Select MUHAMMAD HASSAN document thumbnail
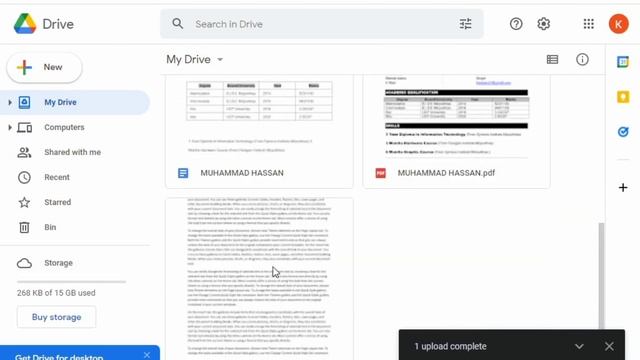This screenshot has width=640, height=360. tap(259, 116)
